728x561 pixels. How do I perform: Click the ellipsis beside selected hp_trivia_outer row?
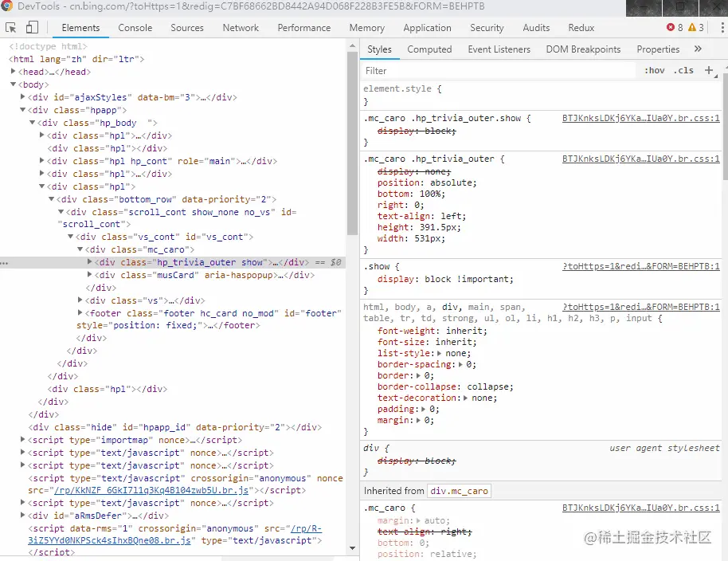tap(4, 263)
